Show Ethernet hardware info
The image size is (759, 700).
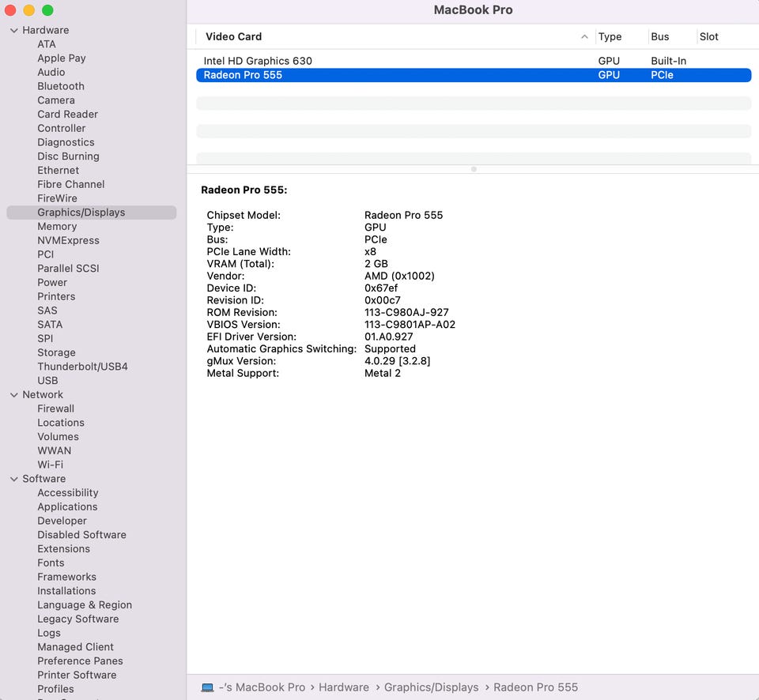[x=58, y=171]
